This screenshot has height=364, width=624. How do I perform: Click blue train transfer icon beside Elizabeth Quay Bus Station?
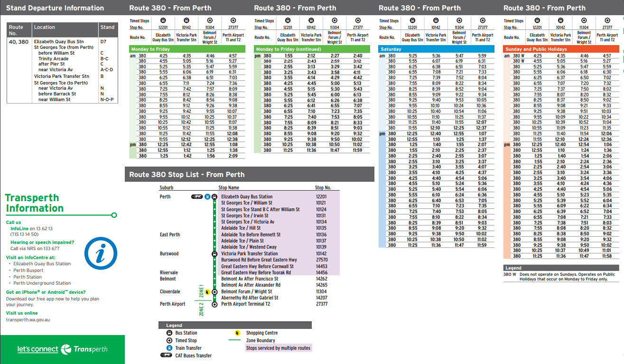pos(207,196)
